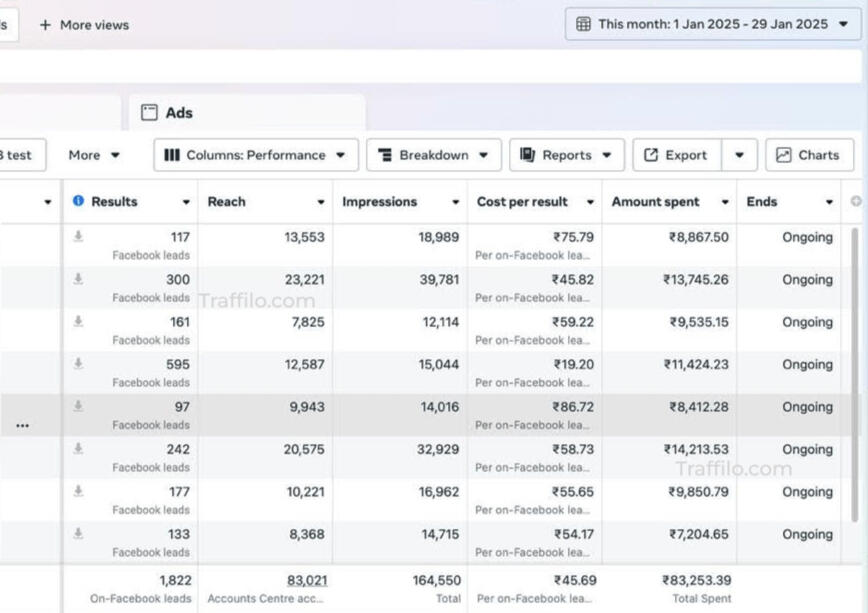Open the Columns: Performance dropdown
This screenshot has height=613, width=868.
point(256,155)
